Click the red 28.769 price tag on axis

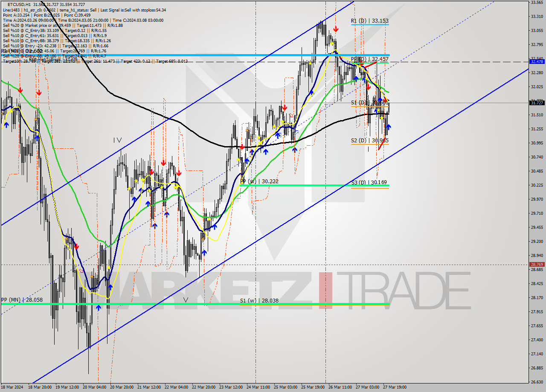pyautogui.click(x=537, y=265)
